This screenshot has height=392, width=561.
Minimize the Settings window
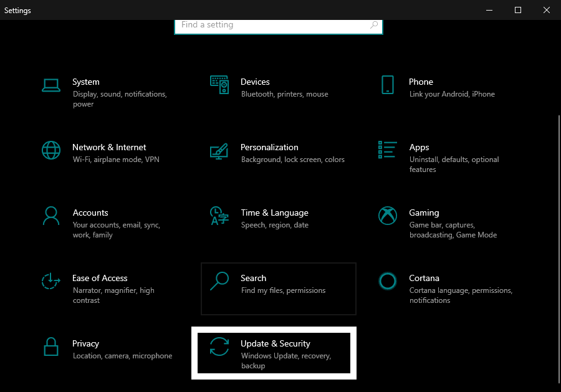coord(489,10)
